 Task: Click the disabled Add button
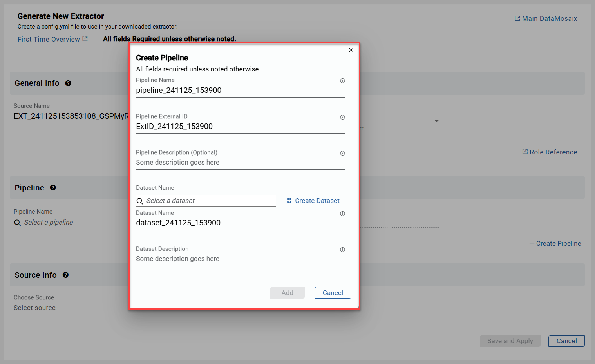point(287,293)
